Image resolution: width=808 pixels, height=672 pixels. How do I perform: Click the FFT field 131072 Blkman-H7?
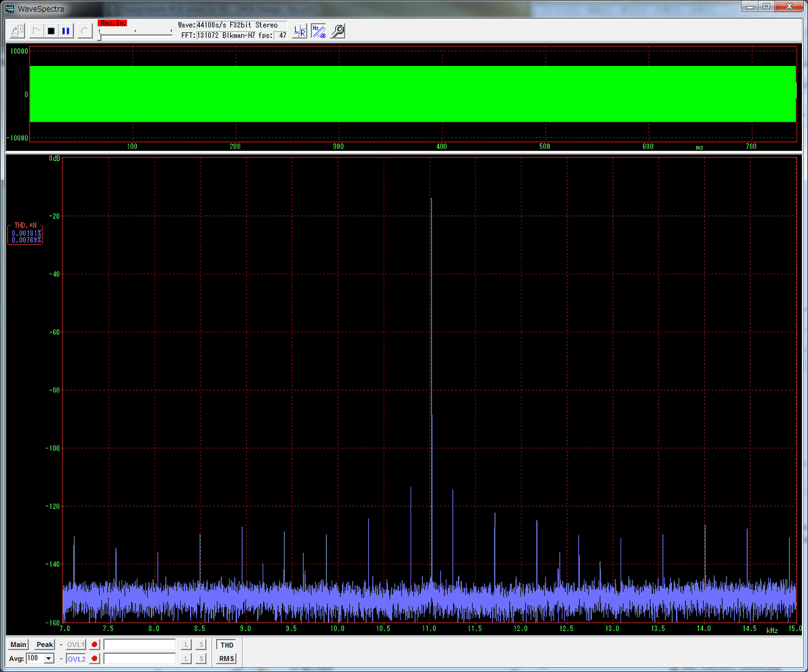coord(227,35)
